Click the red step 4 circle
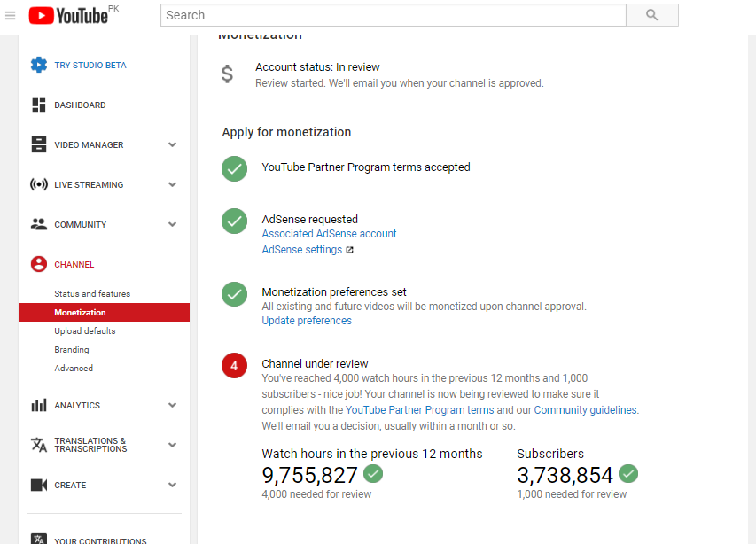 (x=234, y=366)
